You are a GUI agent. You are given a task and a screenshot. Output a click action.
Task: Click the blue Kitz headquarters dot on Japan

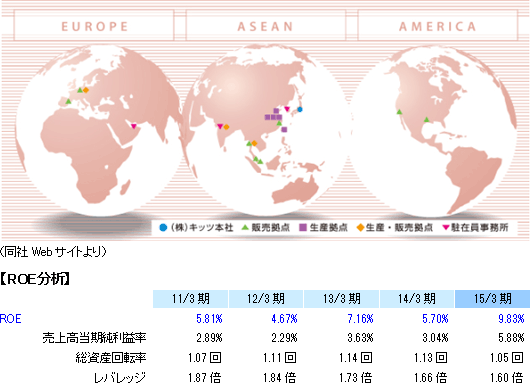(300, 109)
